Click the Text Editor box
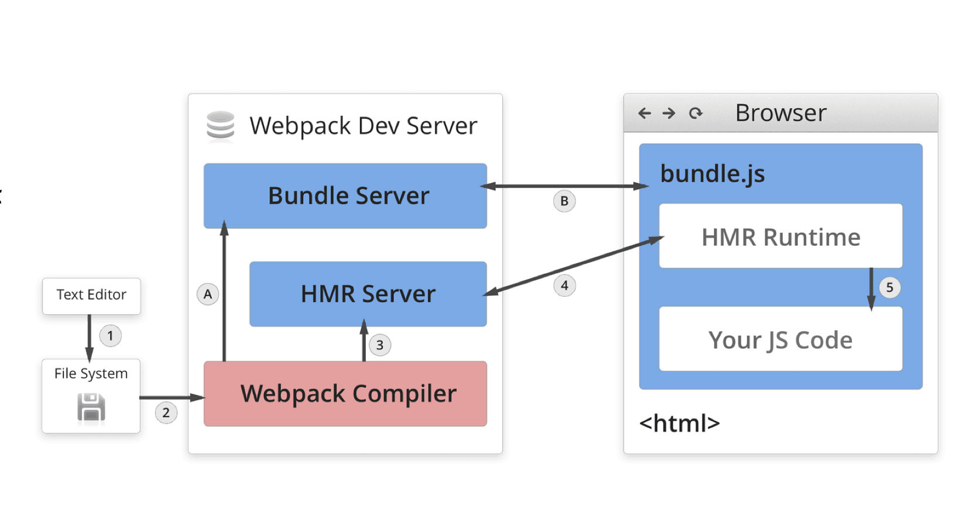Screen dimensions: 980x516 91,296
